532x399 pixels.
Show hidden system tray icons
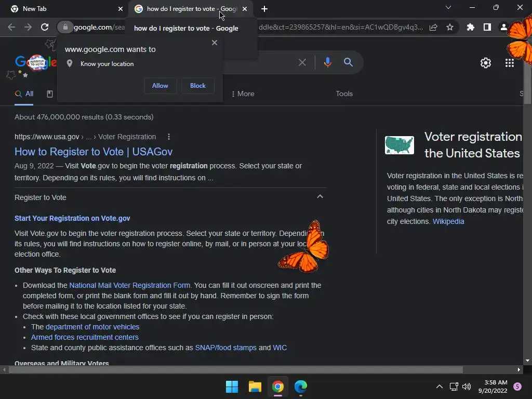click(439, 387)
